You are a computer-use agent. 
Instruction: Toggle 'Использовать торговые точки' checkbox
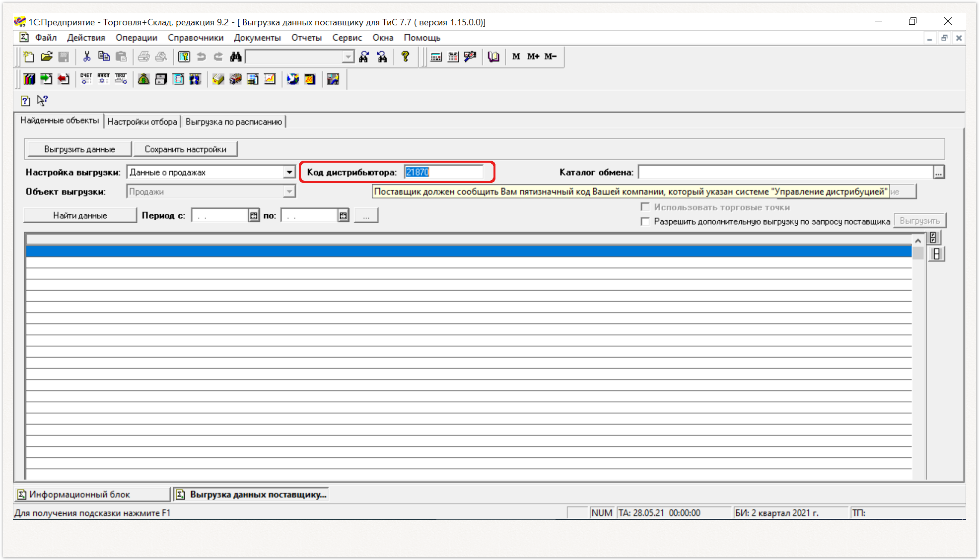(x=645, y=207)
